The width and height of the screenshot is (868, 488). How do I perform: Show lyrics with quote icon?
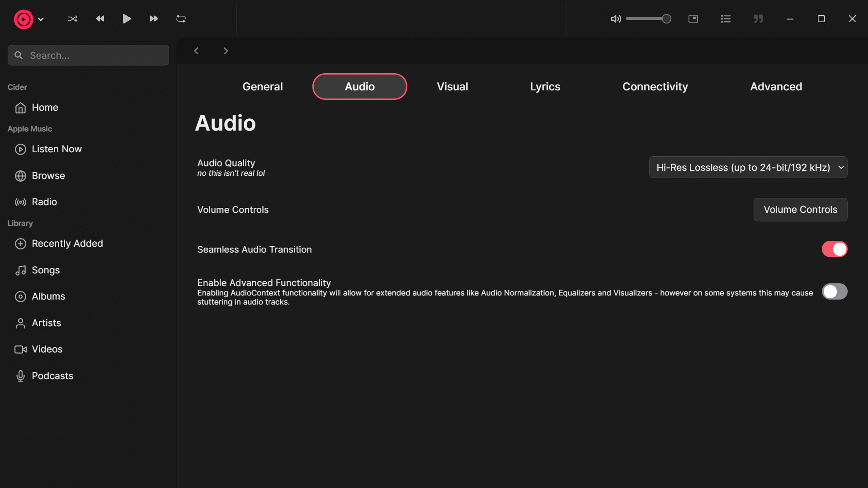(758, 19)
